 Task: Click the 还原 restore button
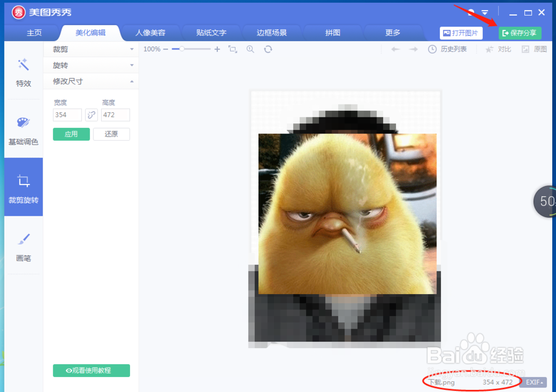111,134
